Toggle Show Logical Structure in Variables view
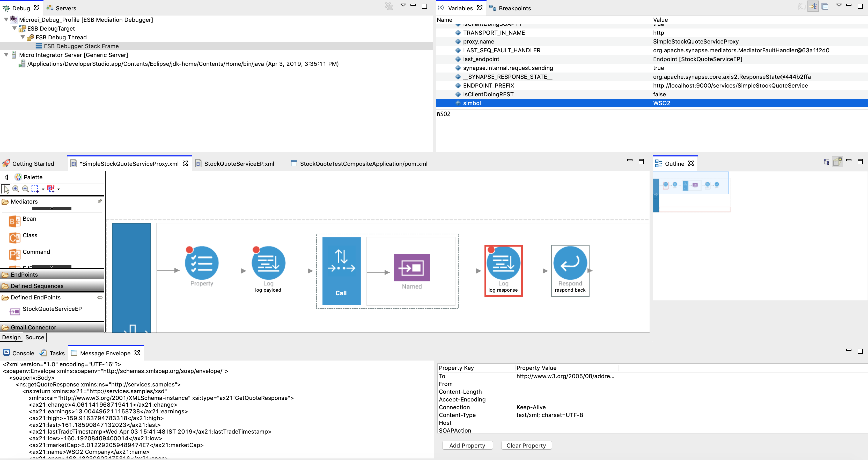Viewport: 868px width, 460px height. [813, 6]
